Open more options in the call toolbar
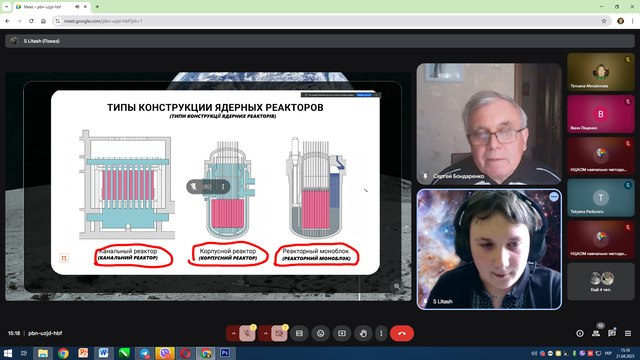Screen dimensions: 640x360 coord(381,333)
